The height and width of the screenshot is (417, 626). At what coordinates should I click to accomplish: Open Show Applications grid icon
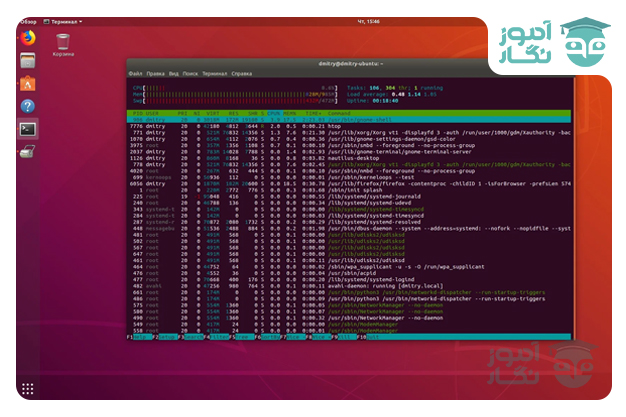pyautogui.click(x=28, y=389)
